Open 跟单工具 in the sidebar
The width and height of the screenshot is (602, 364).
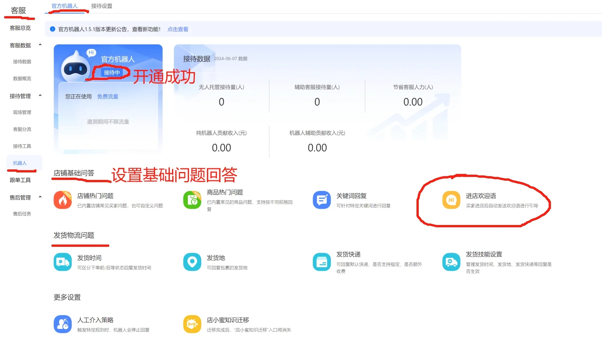coord(20,180)
